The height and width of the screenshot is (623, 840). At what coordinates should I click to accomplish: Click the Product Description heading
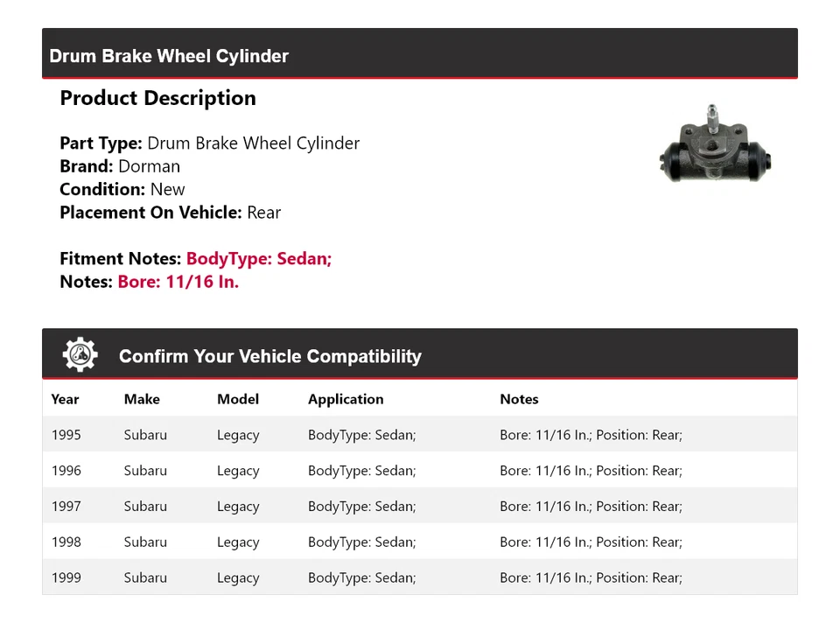click(157, 98)
